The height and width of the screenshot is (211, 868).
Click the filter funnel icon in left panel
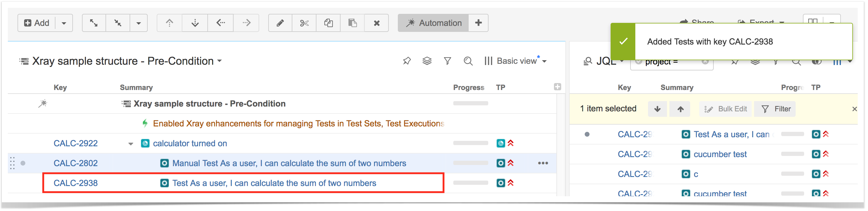tap(448, 61)
